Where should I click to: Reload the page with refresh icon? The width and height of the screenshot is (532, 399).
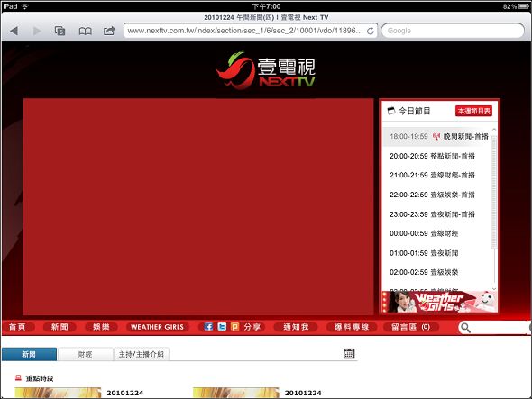point(371,31)
